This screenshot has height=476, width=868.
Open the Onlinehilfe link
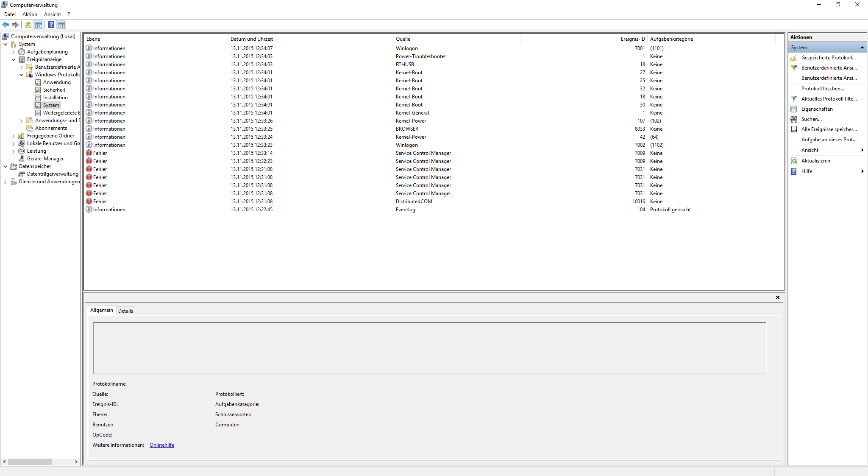coord(161,445)
